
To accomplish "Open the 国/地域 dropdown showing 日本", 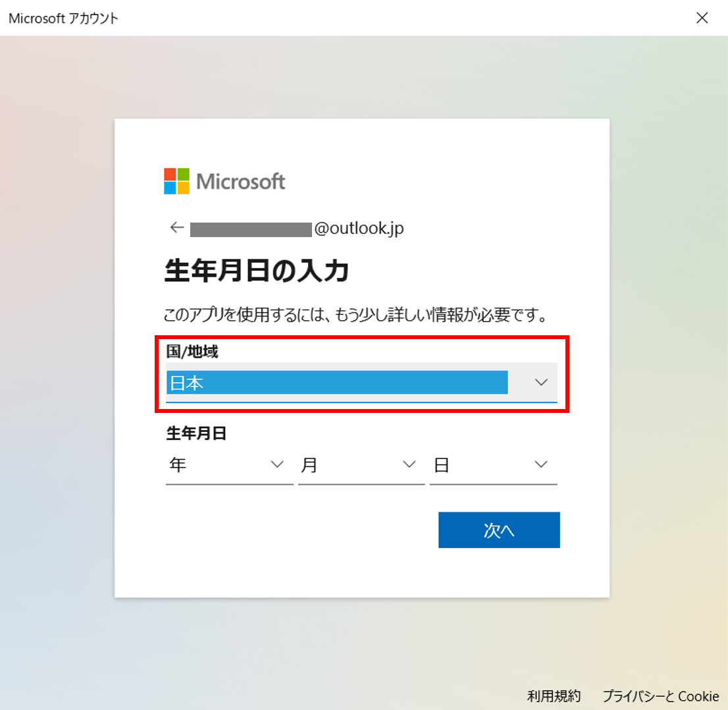I will pos(361,383).
